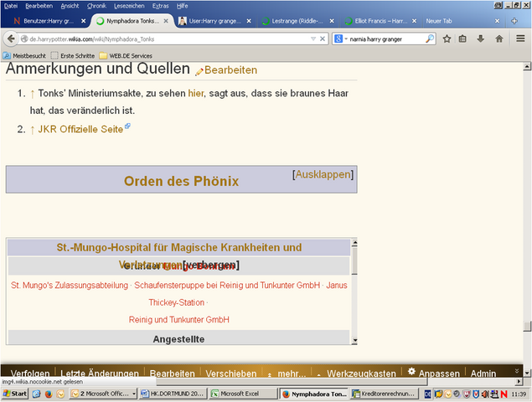The height and width of the screenshot is (402, 532).
Task: Switch to the Elliot Francis – Harr... tab
Action: click(x=380, y=21)
